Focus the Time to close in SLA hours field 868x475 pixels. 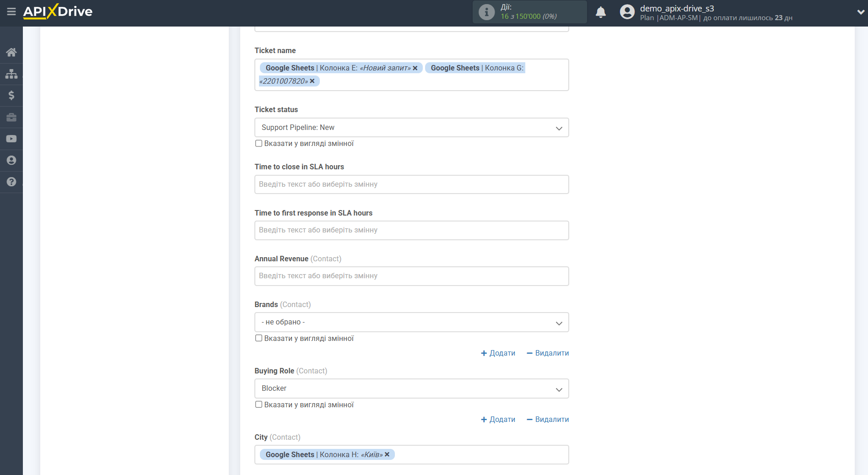(411, 184)
